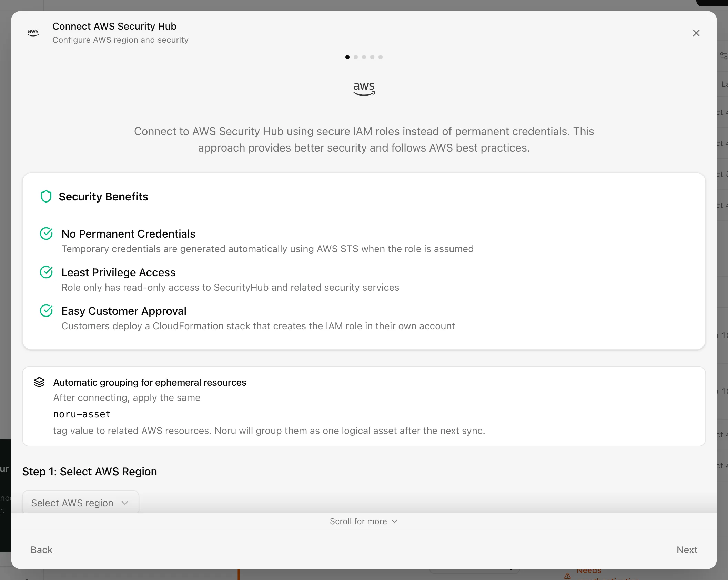
Task: Click checkmark icon next to No Permanent Credentials
Action: [x=46, y=234]
